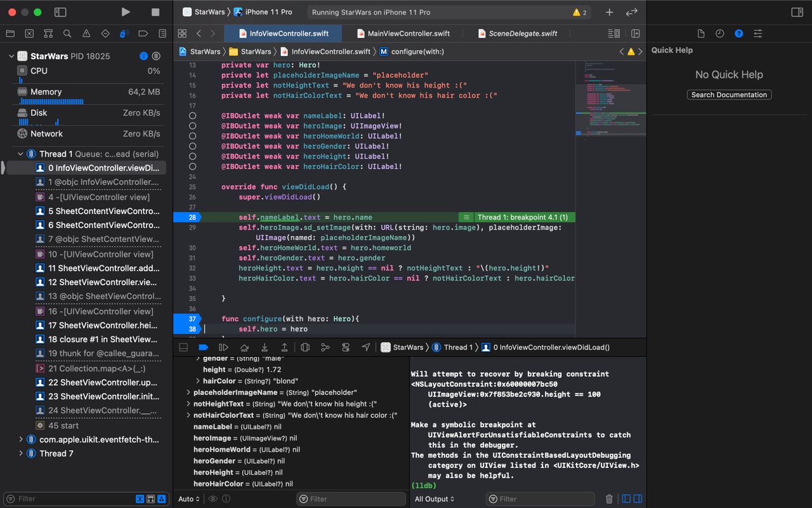This screenshot has height=508, width=812.
Task: Jump to the next issue in jump bar
Action: (640, 51)
